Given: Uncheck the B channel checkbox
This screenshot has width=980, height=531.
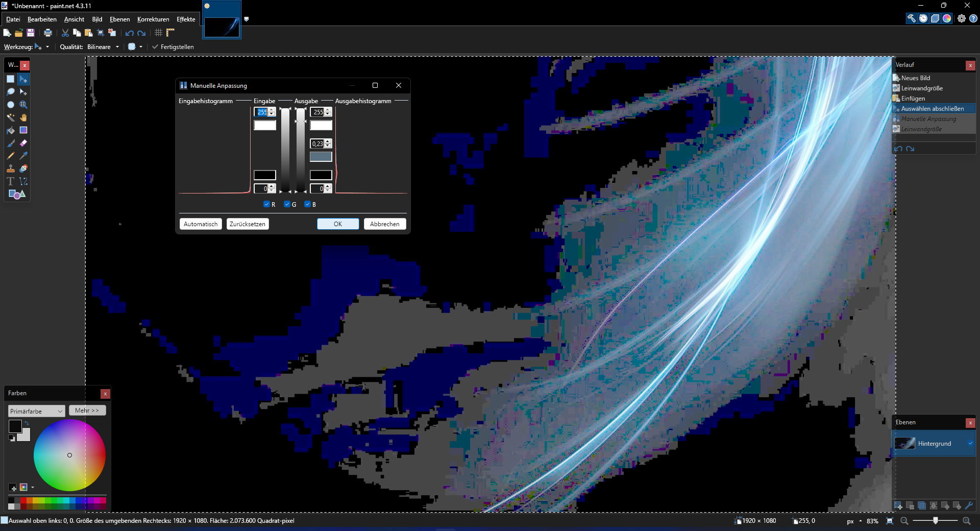Looking at the screenshot, I should point(307,204).
